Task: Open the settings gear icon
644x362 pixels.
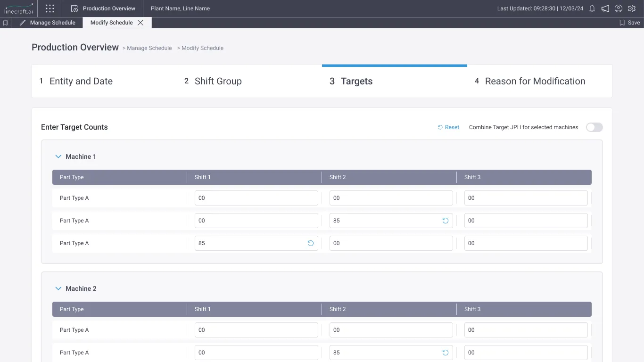Action: click(x=632, y=8)
